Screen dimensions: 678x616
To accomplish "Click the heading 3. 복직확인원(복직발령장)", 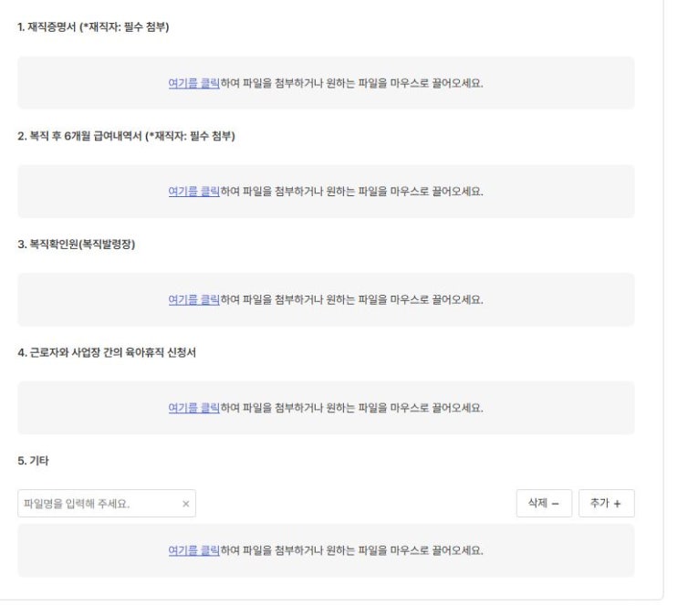I will [76, 244].
